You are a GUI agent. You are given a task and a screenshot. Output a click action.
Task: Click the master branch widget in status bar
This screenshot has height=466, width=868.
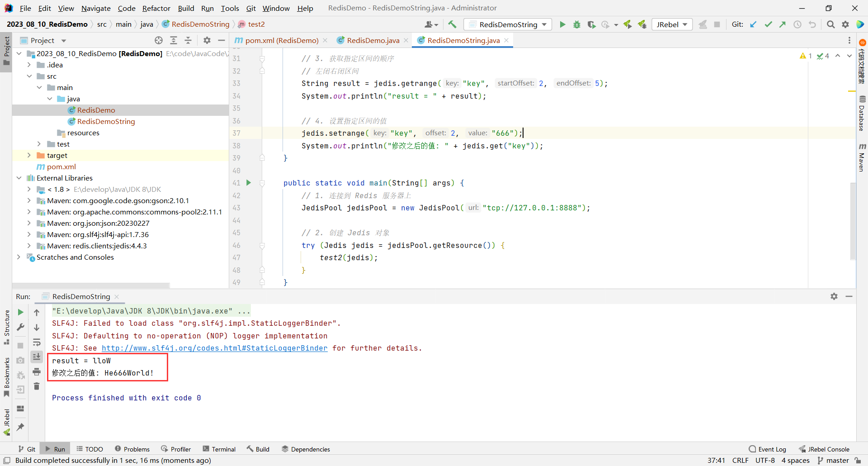pyautogui.click(x=834, y=460)
